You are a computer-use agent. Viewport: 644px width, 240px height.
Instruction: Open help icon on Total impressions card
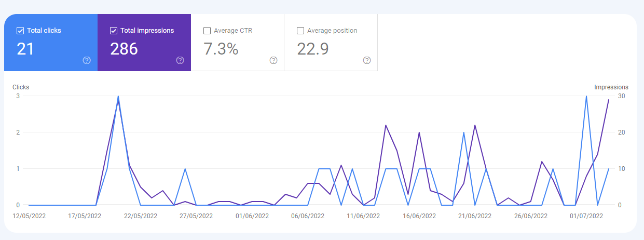click(x=180, y=60)
